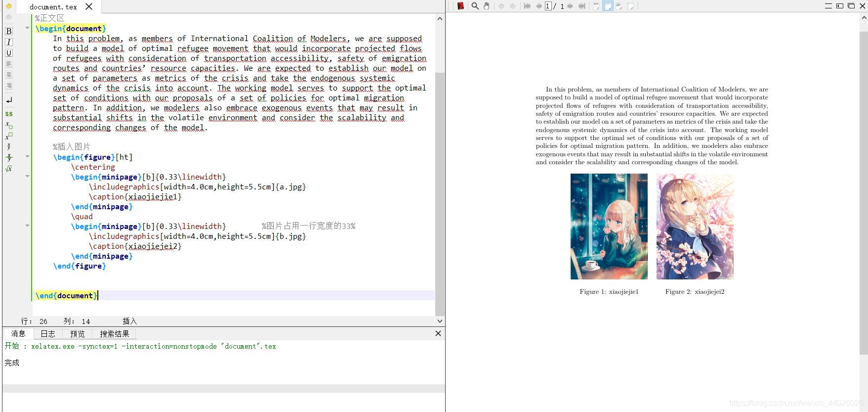Jump to last page in PDF viewer
Screen dimensions: 868x412
[x=582, y=6]
